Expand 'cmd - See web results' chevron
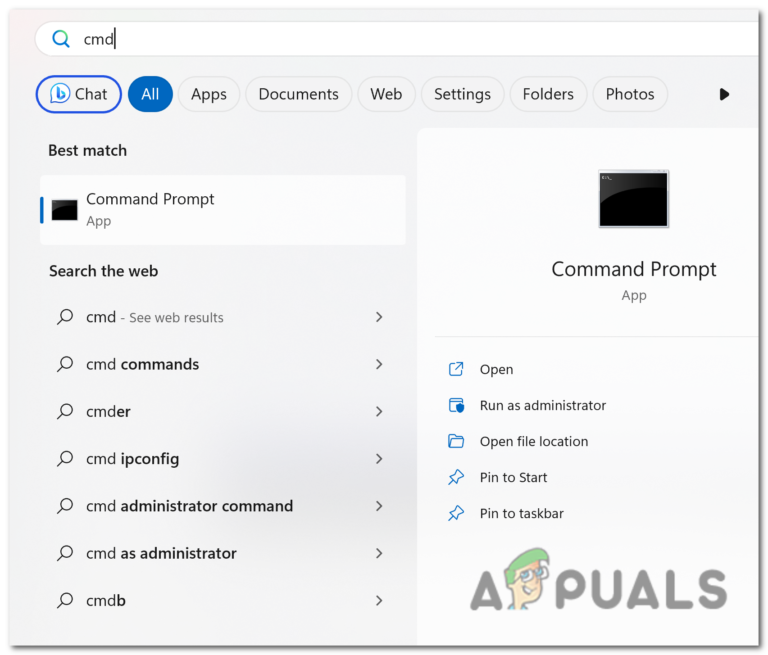The image size is (768, 655). 379,317
